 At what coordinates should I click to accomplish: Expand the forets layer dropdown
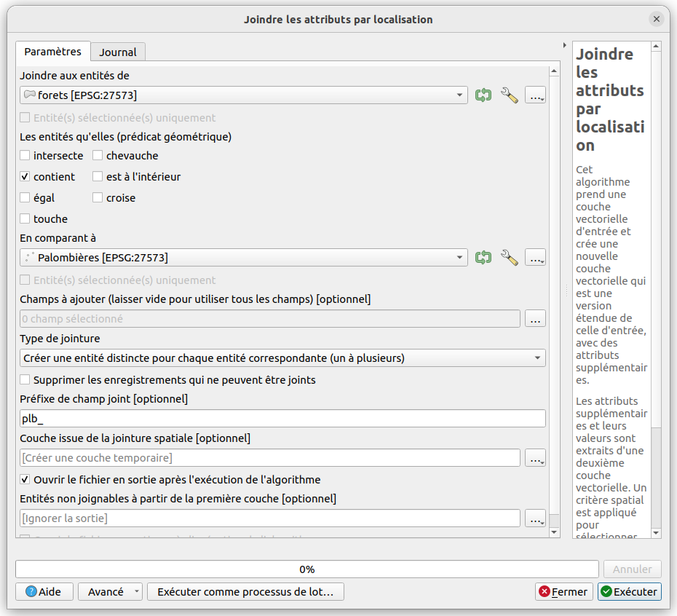(x=459, y=95)
